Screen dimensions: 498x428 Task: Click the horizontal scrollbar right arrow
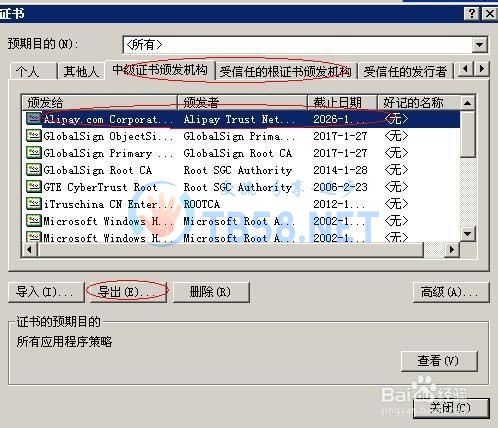[x=452, y=249]
